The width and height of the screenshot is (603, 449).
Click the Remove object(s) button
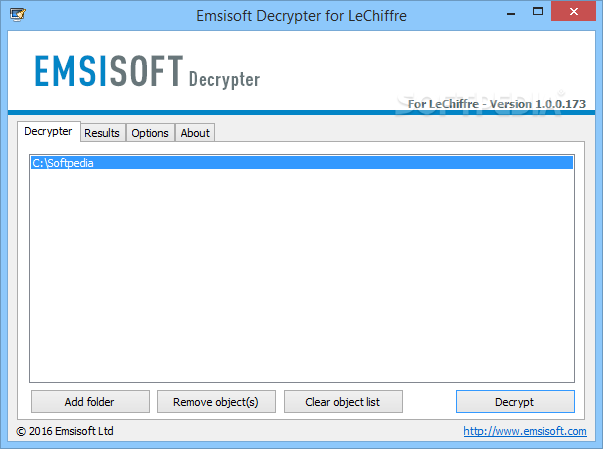[216, 402]
